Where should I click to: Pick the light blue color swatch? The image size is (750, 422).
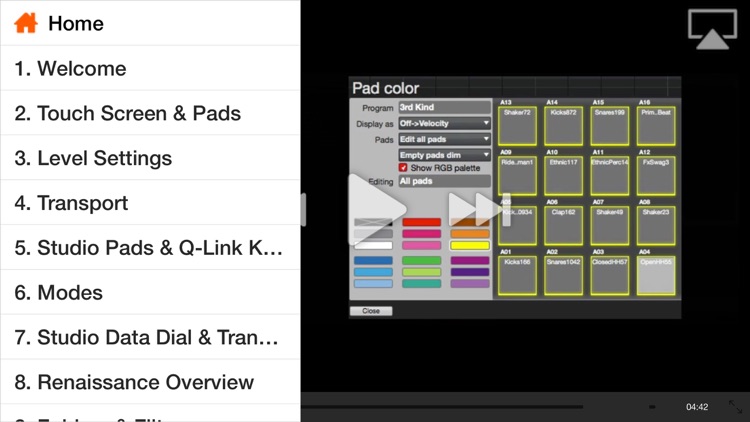(x=373, y=283)
